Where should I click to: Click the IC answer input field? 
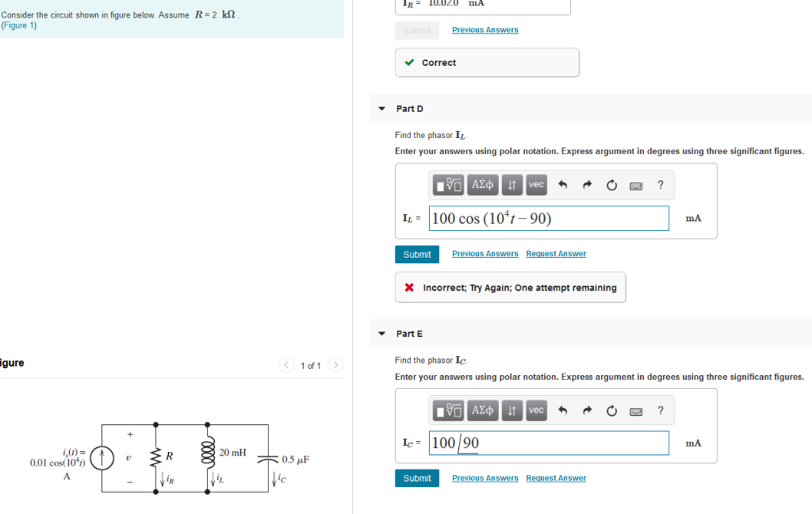549,443
